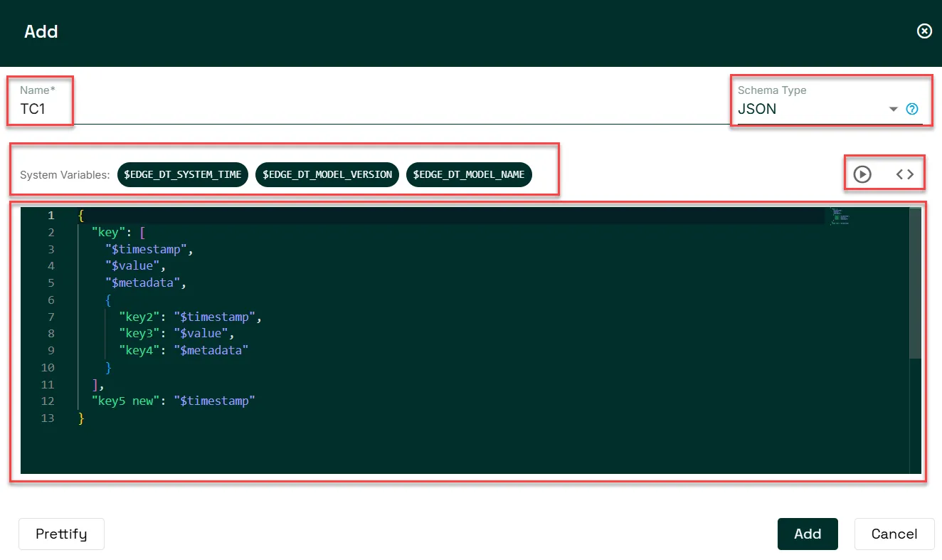Click the code view brackets icon
Viewport: 942px width, 560px height.
pos(905,174)
